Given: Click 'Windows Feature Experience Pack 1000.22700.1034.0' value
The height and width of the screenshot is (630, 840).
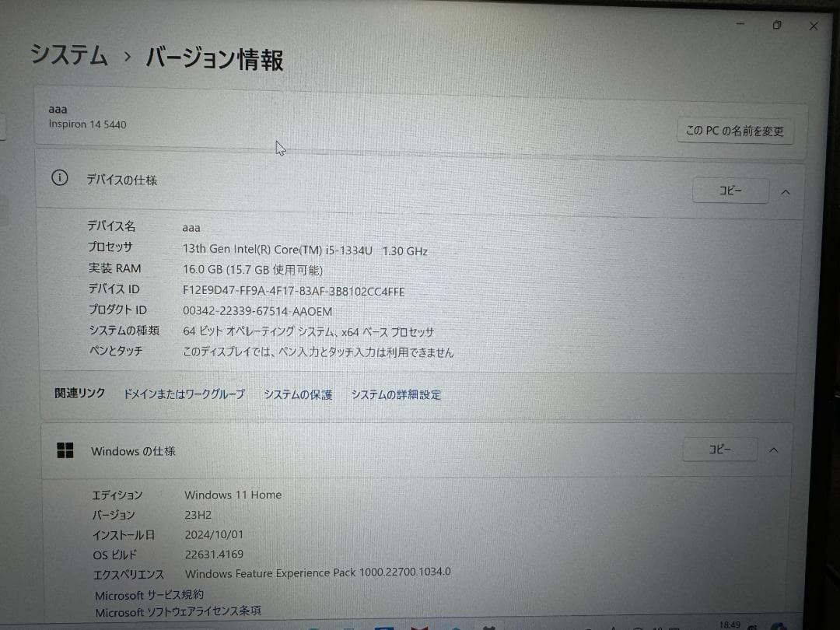Looking at the screenshot, I should (x=317, y=572).
